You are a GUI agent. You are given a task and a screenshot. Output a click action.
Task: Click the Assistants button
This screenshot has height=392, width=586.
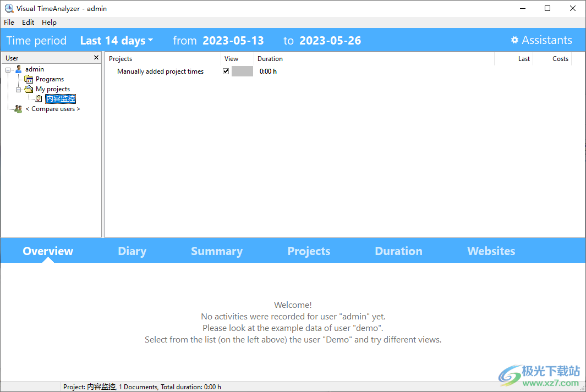547,40
